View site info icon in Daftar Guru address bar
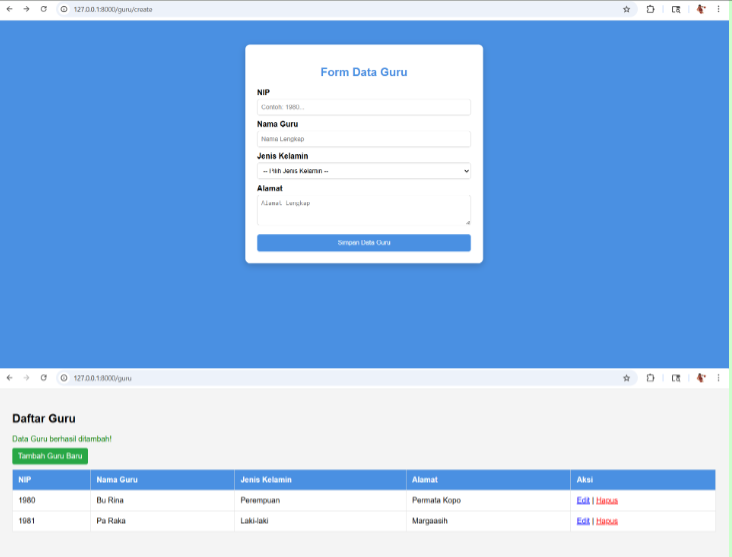The image size is (732, 557). point(64,378)
